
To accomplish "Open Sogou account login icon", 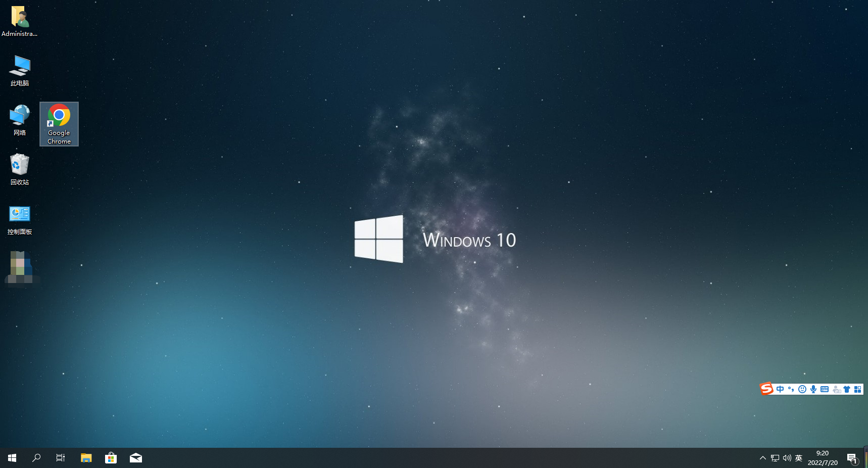I will 837,389.
